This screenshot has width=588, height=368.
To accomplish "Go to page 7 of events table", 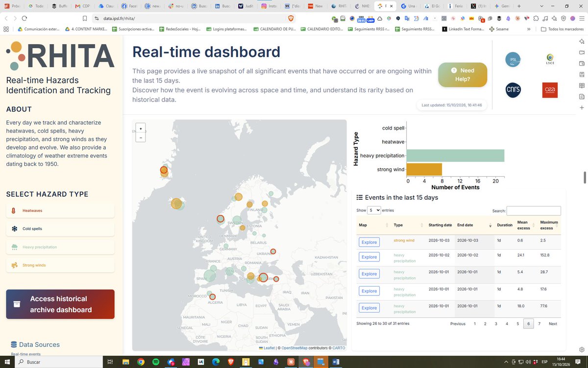I will 539,324.
